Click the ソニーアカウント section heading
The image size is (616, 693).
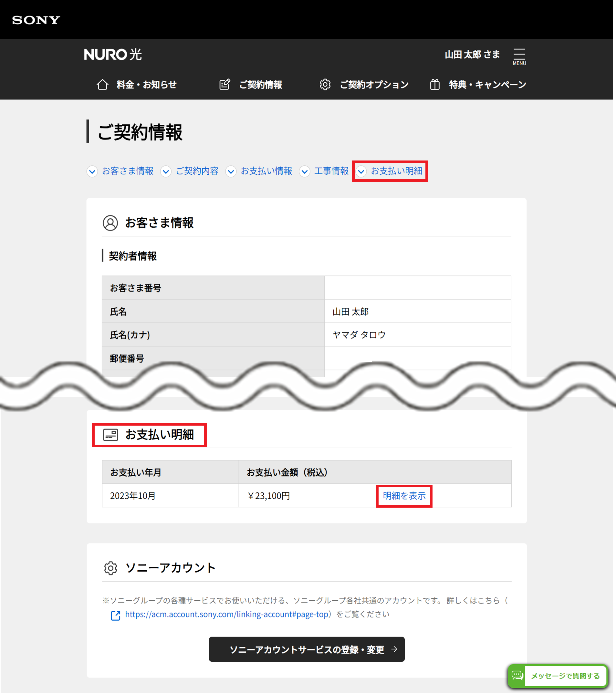170,568
